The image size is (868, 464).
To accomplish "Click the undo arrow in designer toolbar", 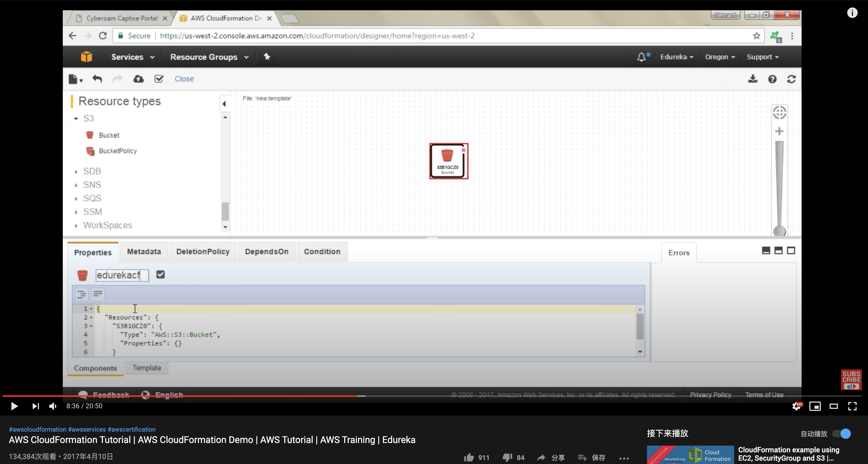I will [97, 79].
